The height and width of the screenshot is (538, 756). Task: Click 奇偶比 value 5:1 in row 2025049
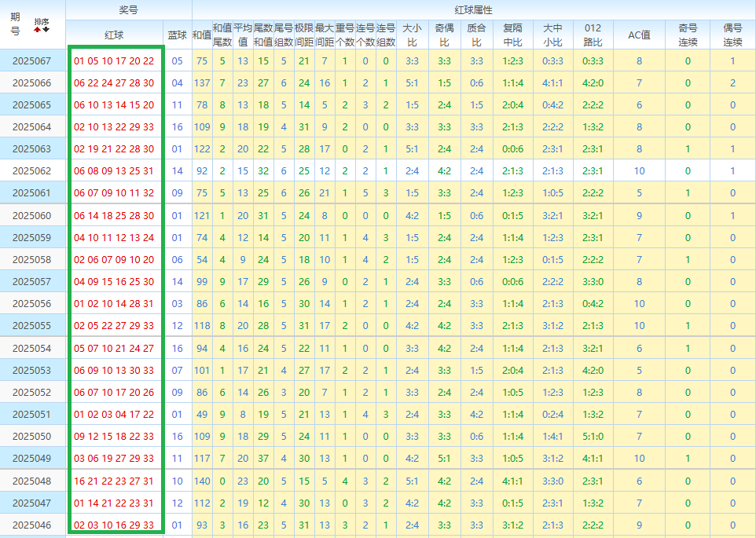coord(444,459)
